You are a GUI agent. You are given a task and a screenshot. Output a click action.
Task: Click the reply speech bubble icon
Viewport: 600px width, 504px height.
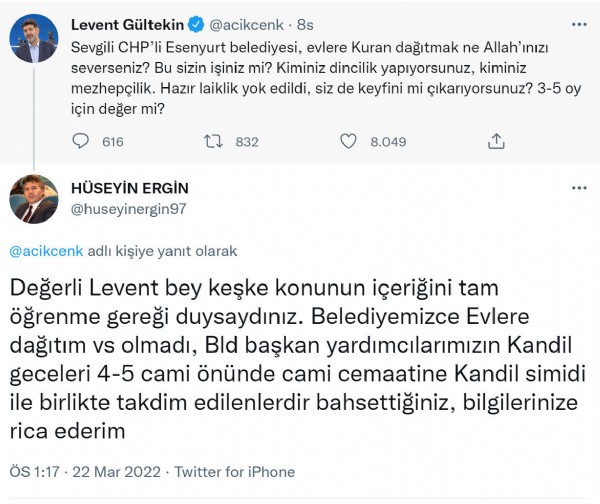(x=82, y=142)
